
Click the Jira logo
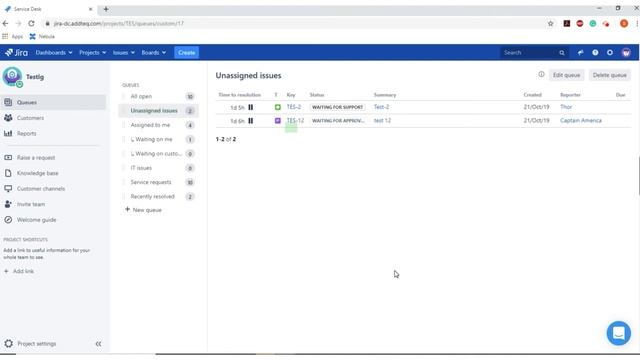click(x=16, y=53)
